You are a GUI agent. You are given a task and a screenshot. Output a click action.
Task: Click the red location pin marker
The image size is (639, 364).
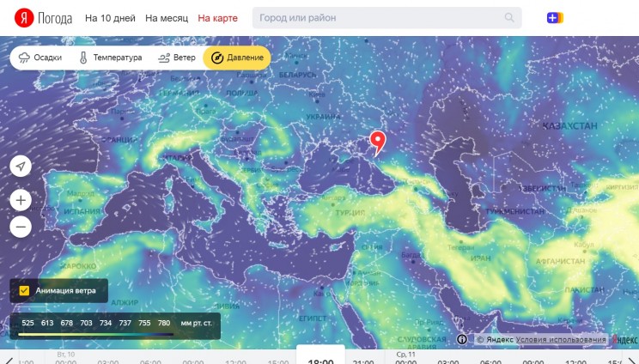[x=378, y=143]
